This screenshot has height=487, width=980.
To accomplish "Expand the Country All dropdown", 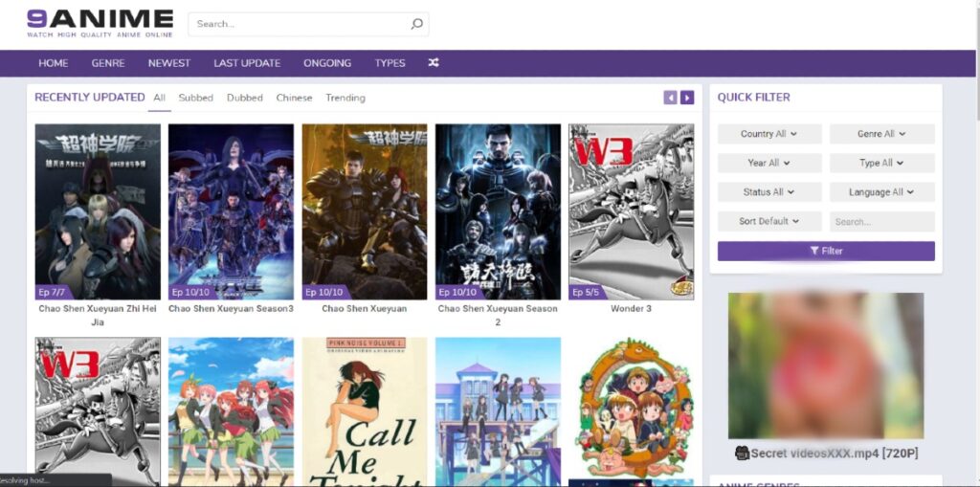I will (x=769, y=134).
